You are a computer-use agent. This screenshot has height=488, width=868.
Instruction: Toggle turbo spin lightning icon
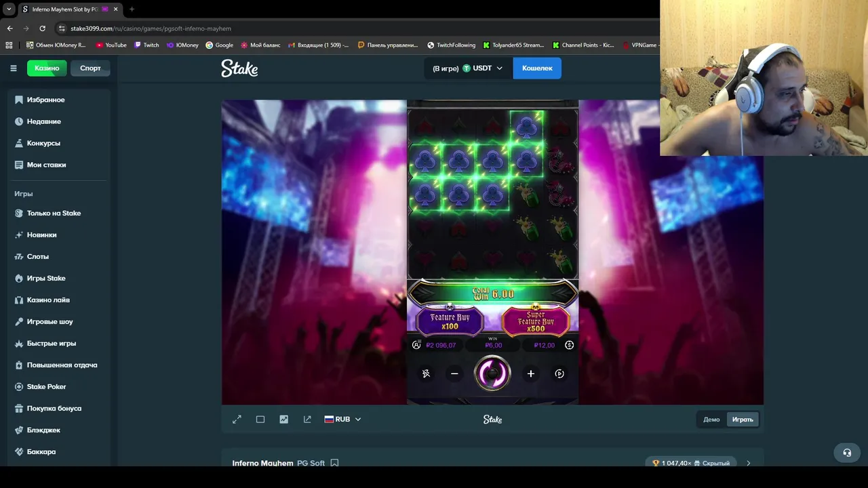pos(426,373)
